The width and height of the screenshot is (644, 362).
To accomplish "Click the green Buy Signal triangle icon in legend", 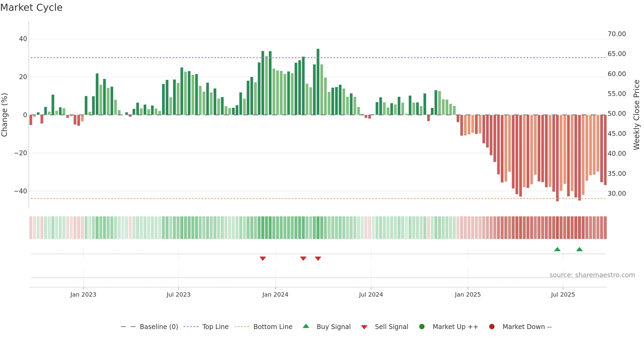I will pos(306,326).
